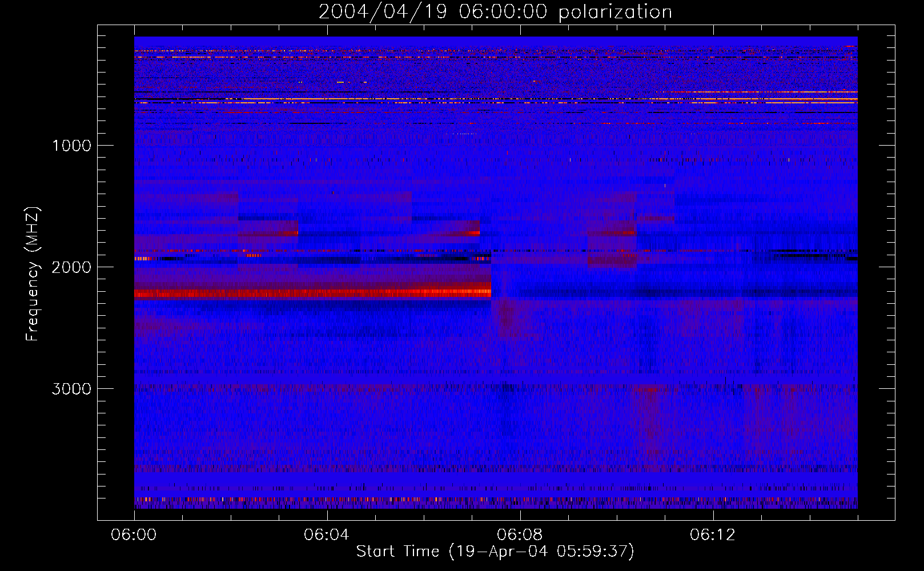Click the plot title '2004/04/19 06:00:00 polarization'
This screenshot has width=924, height=571.
pos(495,11)
